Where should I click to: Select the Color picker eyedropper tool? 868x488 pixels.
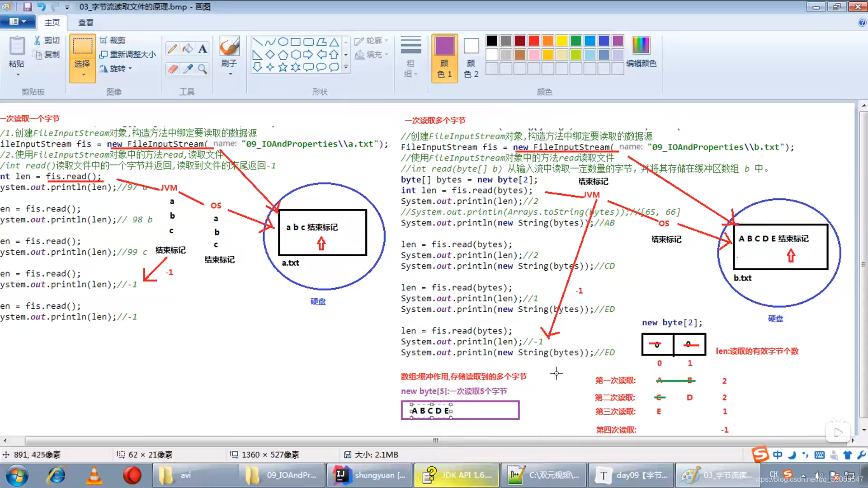click(188, 69)
